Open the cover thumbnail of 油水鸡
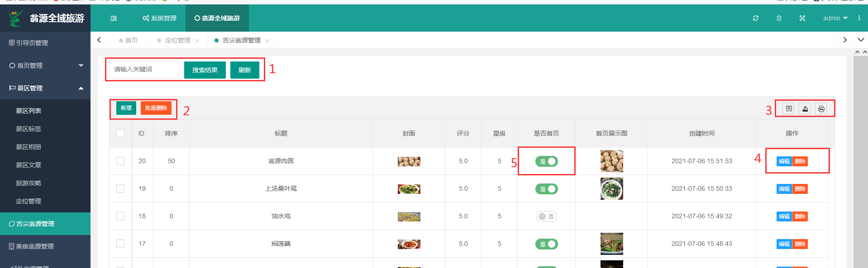The width and height of the screenshot is (868, 268). tap(409, 216)
